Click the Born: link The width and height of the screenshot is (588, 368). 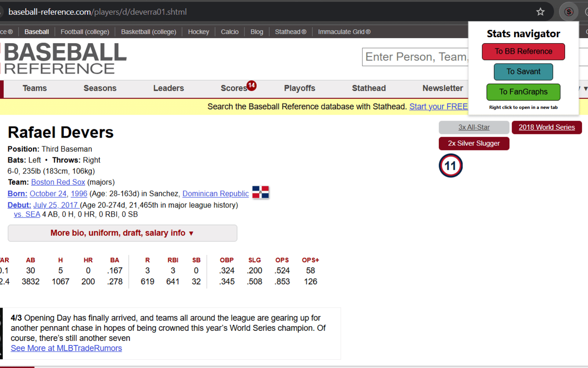(17, 194)
